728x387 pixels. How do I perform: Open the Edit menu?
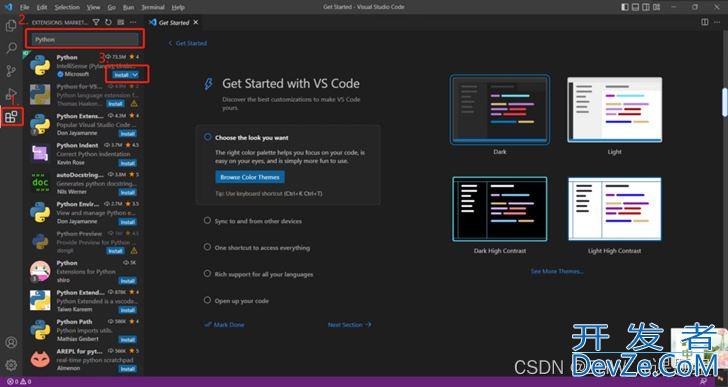(42, 7)
